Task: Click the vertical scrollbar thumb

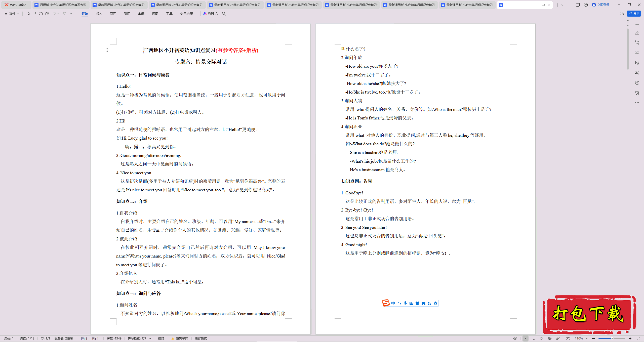Action: point(628,49)
